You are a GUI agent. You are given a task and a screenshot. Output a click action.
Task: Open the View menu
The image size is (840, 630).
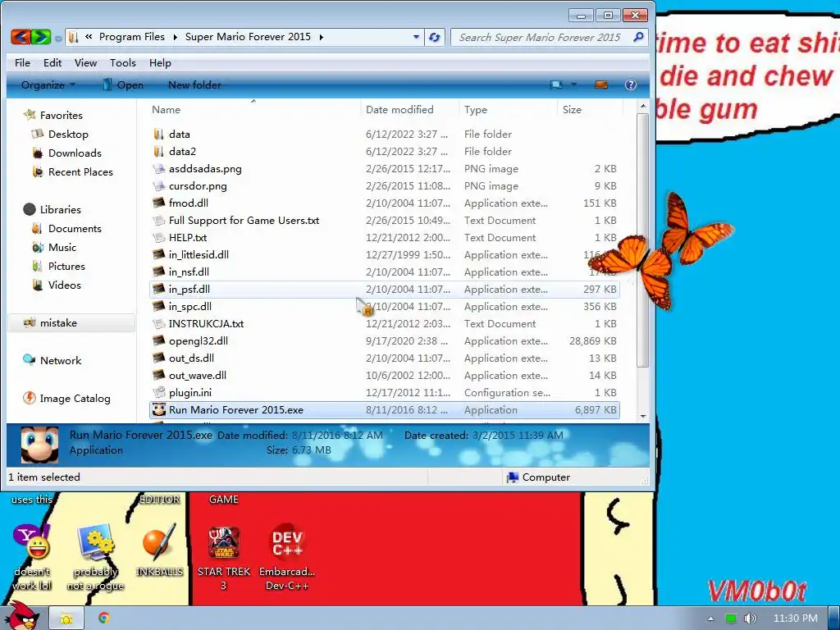pos(85,62)
